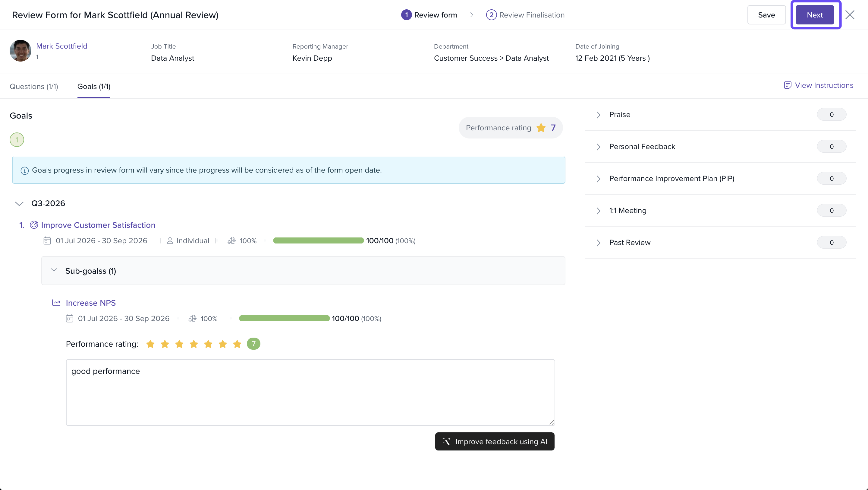
Task: Open Mark Scottfield profile link
Action: 62,46
